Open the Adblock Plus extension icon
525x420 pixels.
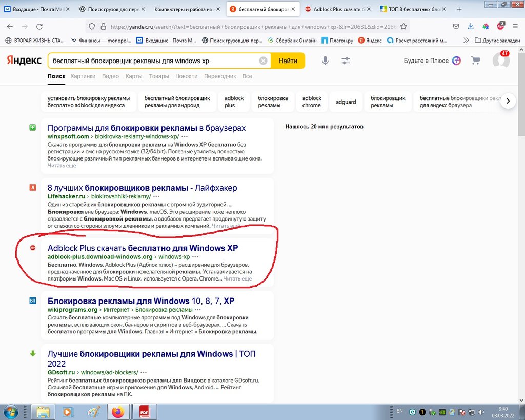click(500, 26)
